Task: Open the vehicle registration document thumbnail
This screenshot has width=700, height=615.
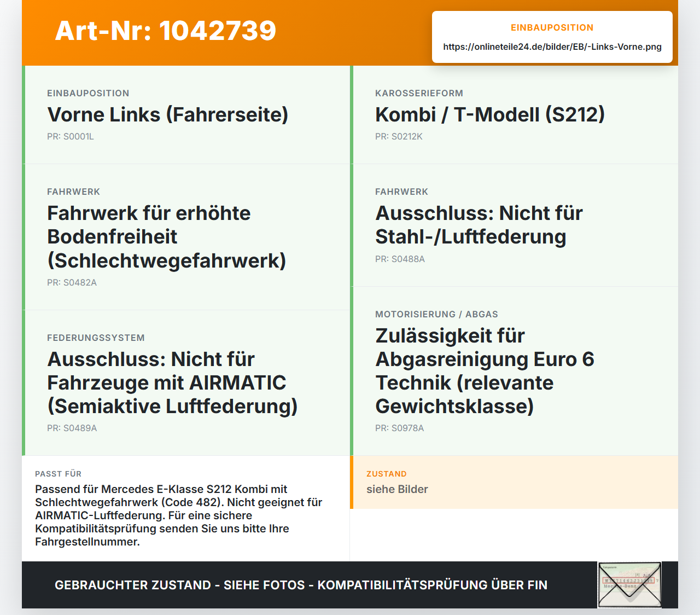Action: point(629,585)
